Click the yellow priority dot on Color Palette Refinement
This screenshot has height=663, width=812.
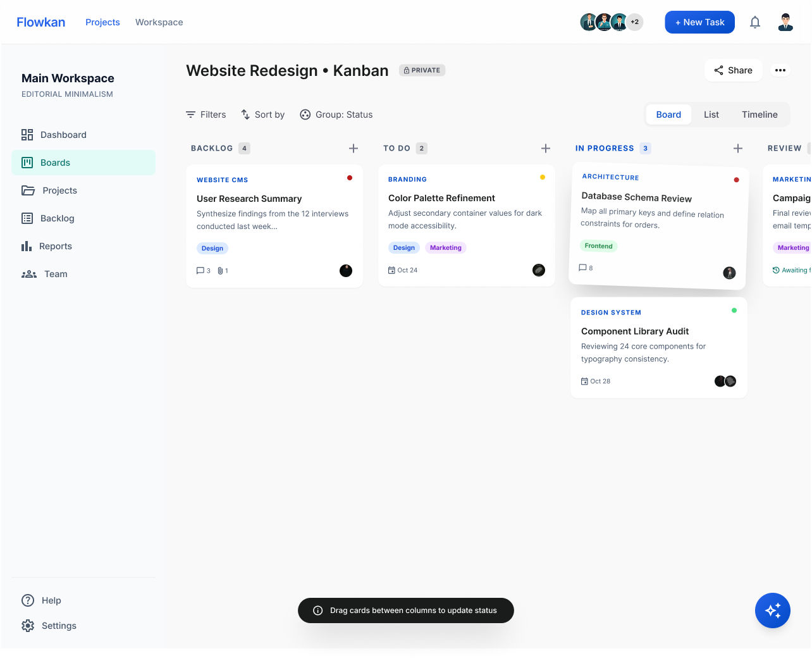(542, 177)
